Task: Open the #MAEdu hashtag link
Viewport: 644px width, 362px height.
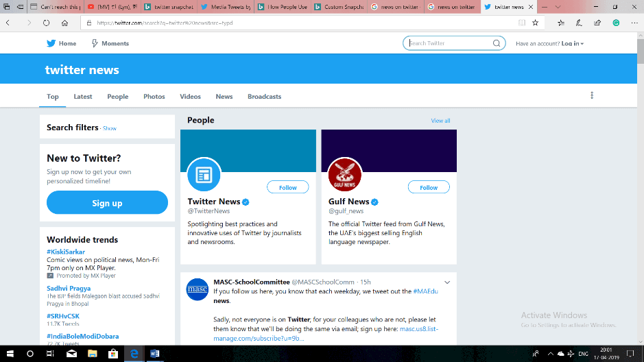Action: pyautogui.click(x=425, y=291)
